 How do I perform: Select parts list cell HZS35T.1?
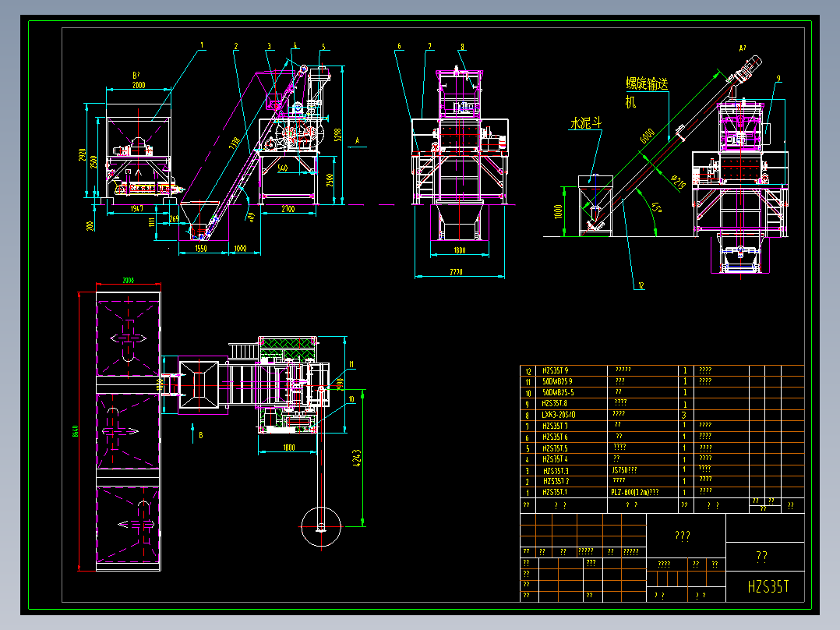[x=555, y=492]
